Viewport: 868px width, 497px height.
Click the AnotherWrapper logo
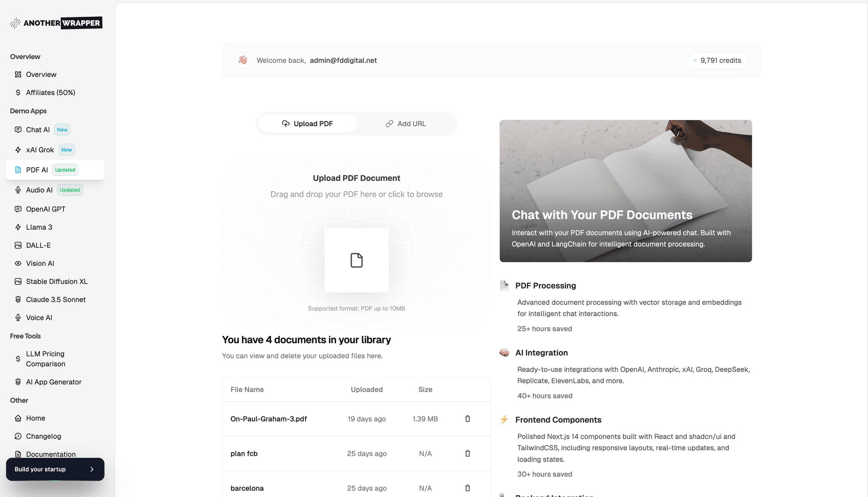click(x=55, y=23)
